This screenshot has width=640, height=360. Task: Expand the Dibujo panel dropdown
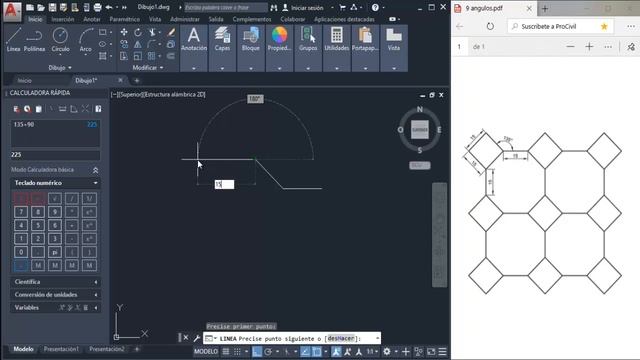(60, 68)
